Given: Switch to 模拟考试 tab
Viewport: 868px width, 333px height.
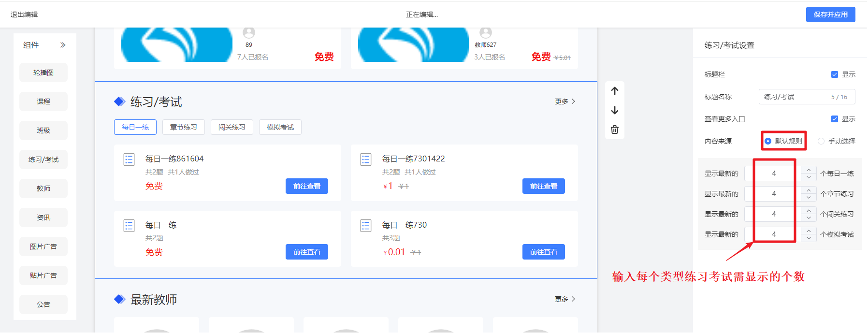Looking at the screenshot, I should click(280, 127).
